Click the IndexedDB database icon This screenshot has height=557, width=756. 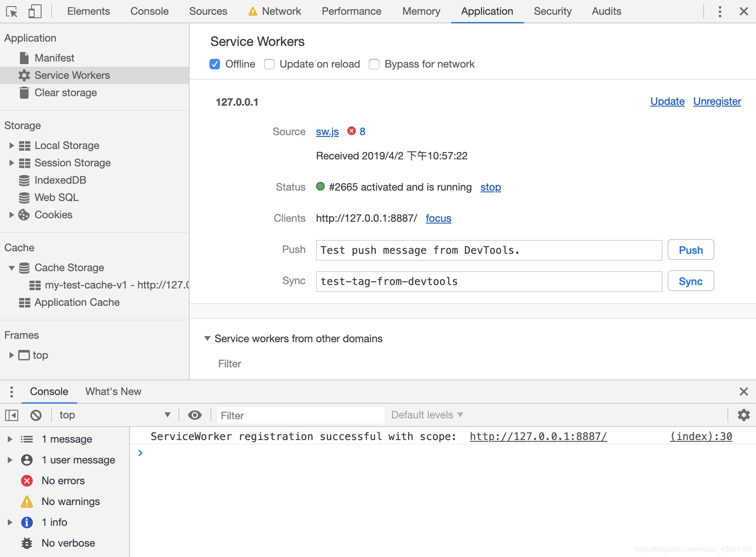point(24,180)
